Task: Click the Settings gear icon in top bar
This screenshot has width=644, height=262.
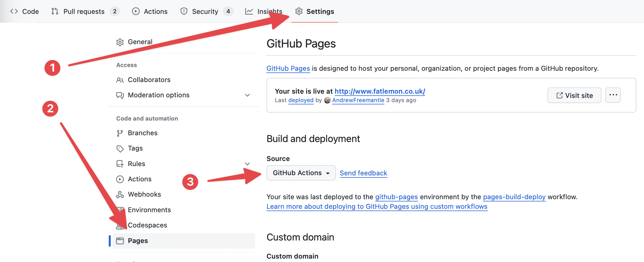Action: [x=299, y=11]
